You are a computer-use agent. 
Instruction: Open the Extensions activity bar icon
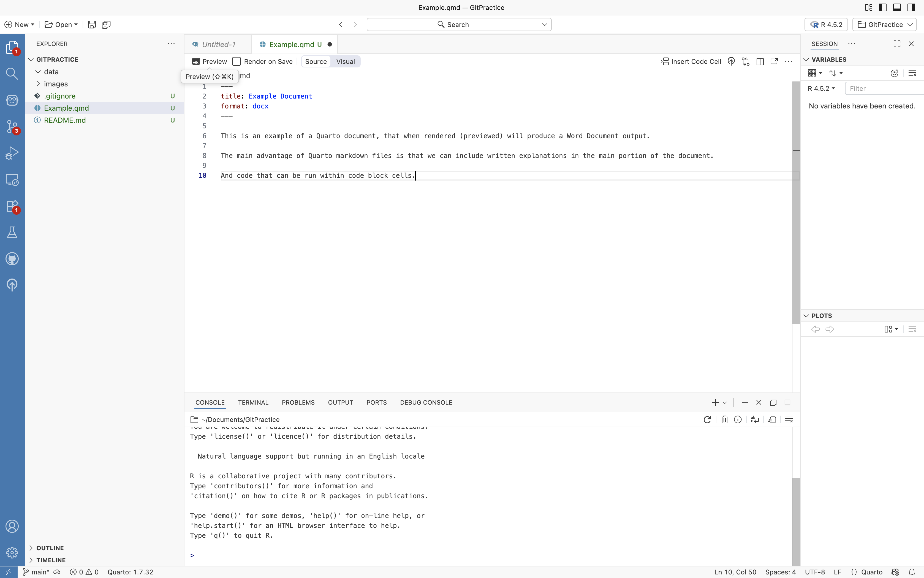(x=12, y=206)
